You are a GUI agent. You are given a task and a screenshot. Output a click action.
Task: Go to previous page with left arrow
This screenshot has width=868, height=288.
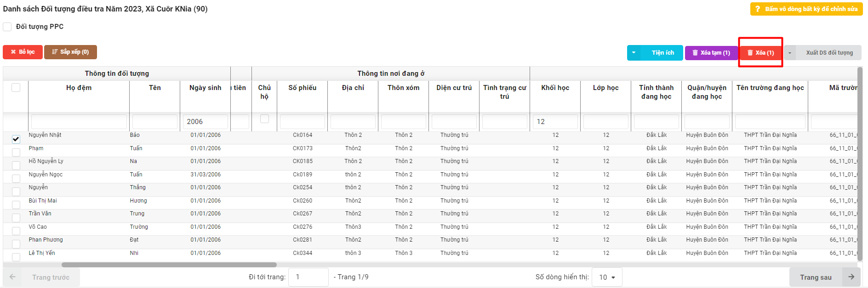pos(12,277)
